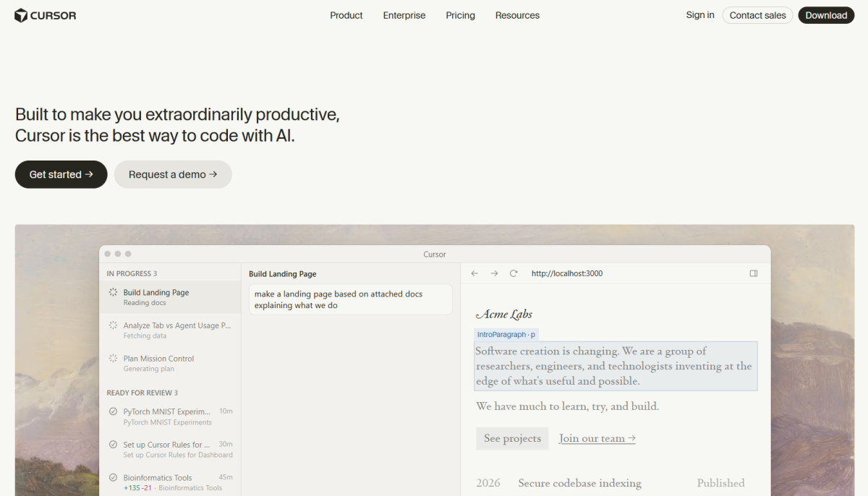Viewport: 868px width, 496px height.
Task: Click the reload icon in preview browser
Action: pos(514,273)
